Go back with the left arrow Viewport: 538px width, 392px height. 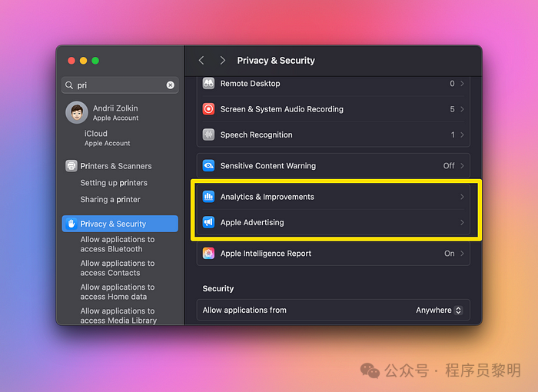click(x=201, y=61)
